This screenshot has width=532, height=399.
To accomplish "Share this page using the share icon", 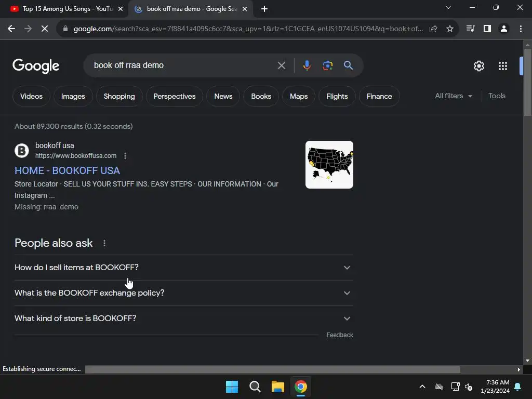I will point(433,29).
